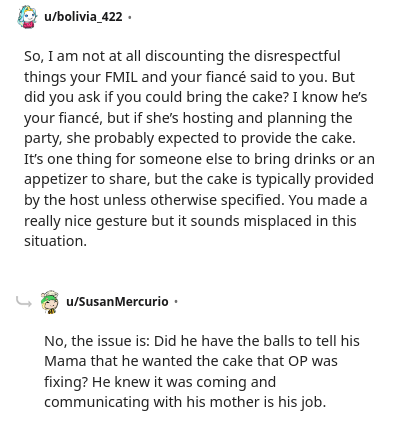400x438 pixels.
Task: Click "No, the issue is:" text
Action: (97, 341)
